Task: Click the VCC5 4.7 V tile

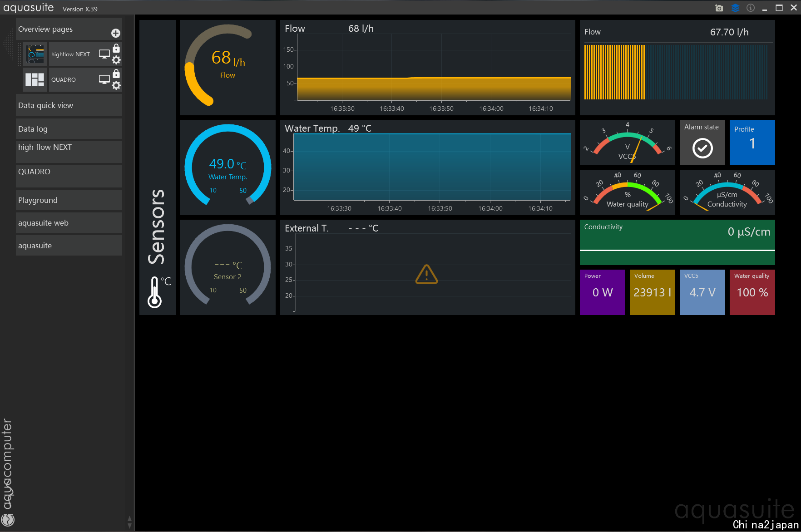Action: [702, 292]
